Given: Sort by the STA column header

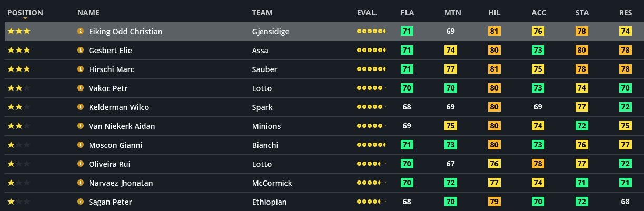Looking at the screenshot, I should coord(582,13).
